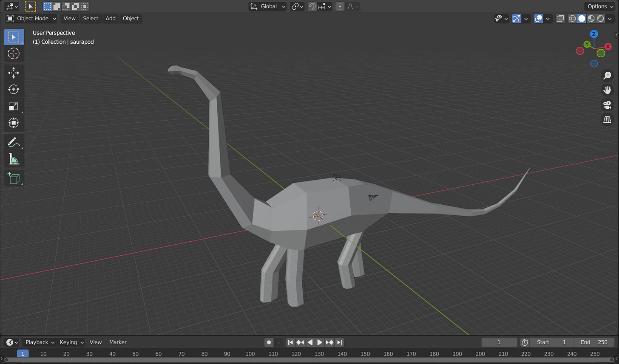Screen dimensions: 619x364
Task: Open the timeline Playback dropdown
Action: 40,342
